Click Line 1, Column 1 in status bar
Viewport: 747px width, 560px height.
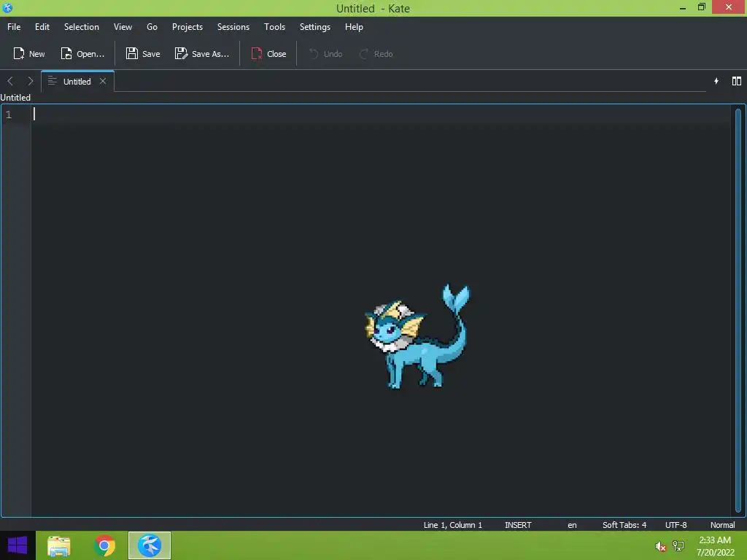pyautogui.click(x=452, y=525)
